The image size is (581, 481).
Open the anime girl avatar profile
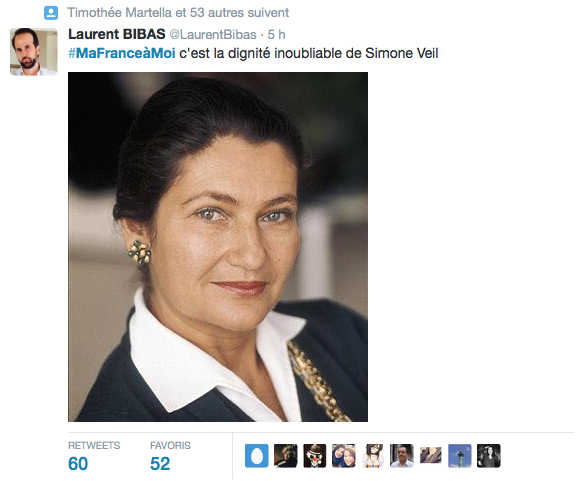[373, 456]
